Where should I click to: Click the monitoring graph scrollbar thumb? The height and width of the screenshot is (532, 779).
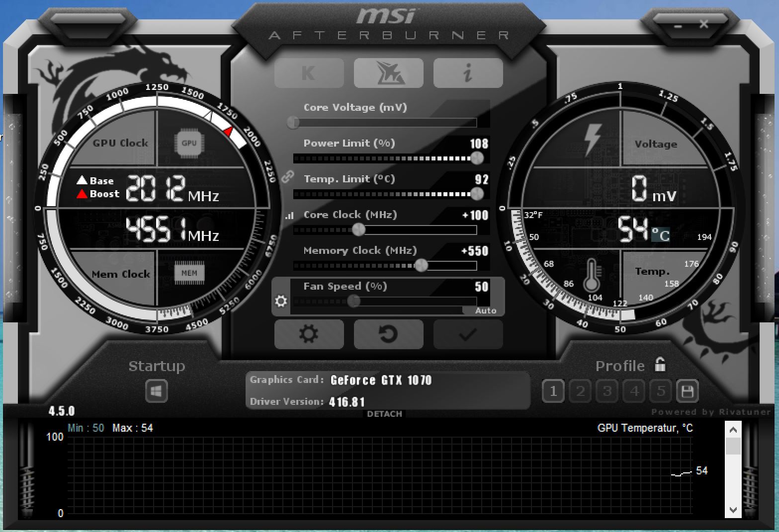pyautogui.click(x=733, y=446)
